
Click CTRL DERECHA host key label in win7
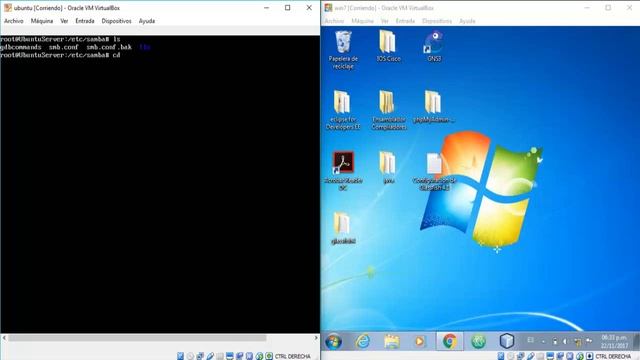coord(613,356)
